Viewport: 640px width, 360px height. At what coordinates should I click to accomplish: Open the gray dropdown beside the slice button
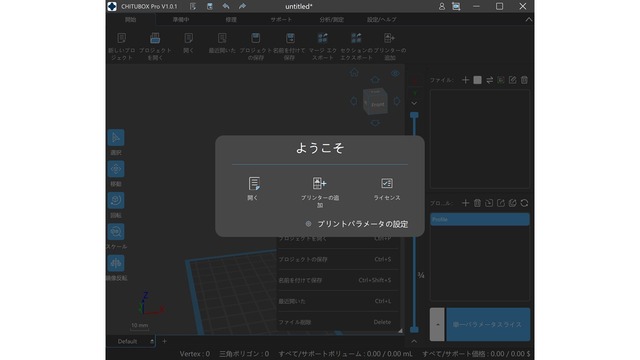click(x=437, y=324)
